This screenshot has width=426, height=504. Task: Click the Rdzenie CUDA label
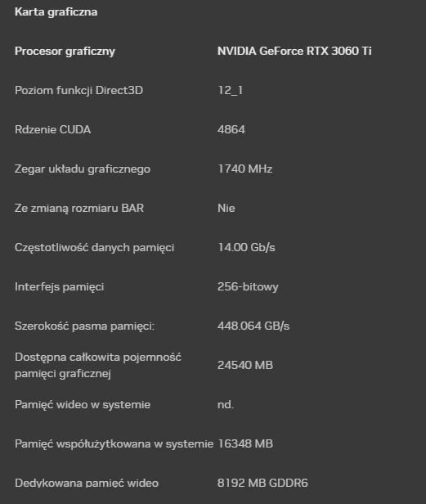click(52, 129)
